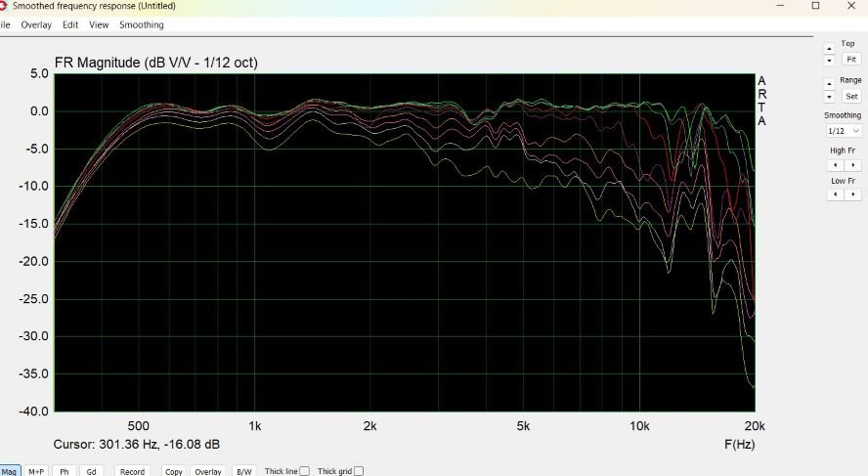
Task: Click the Low Fr right arrow
Action: point(852,195)
